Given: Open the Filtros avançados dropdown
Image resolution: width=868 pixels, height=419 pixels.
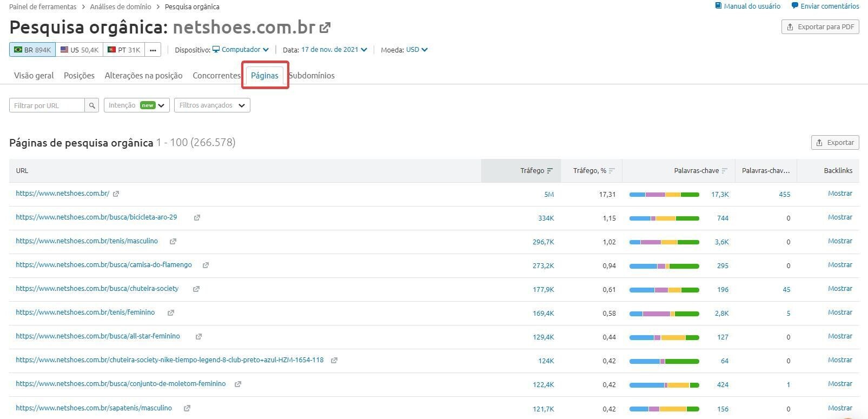Looking at the screenshot, I should 212,105.
